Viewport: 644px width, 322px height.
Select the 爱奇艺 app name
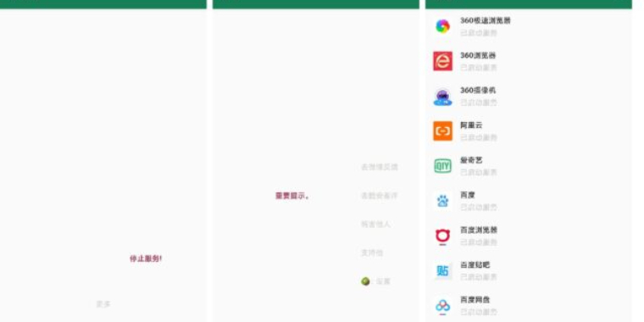coord(471,160)
